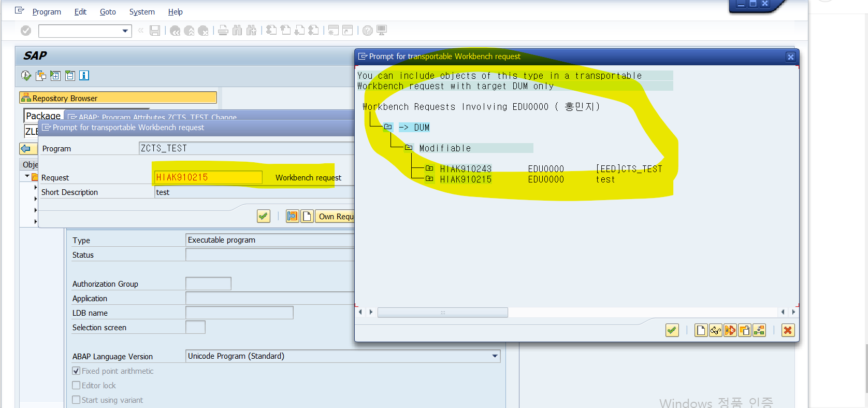Collapse the DUM target folder node
Viewport: 868px width, 408px height.
click(388, 127)
